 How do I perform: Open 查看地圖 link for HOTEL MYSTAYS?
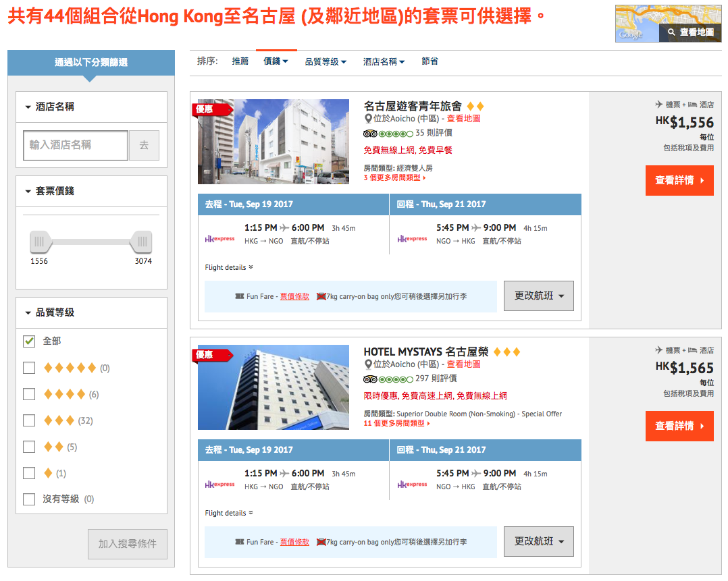pyautogui.click(x=463, y=364)
